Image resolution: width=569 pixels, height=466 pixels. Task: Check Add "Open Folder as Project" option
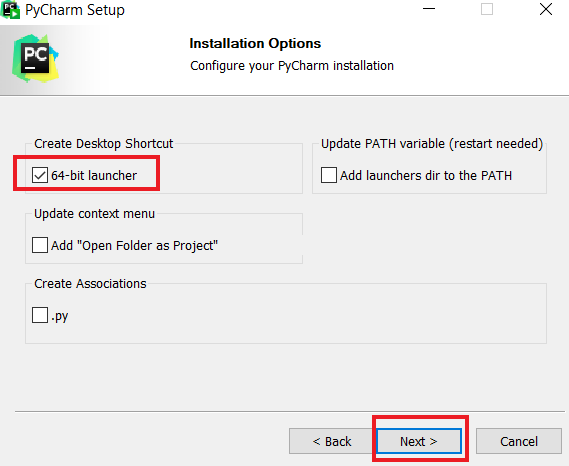40,245
